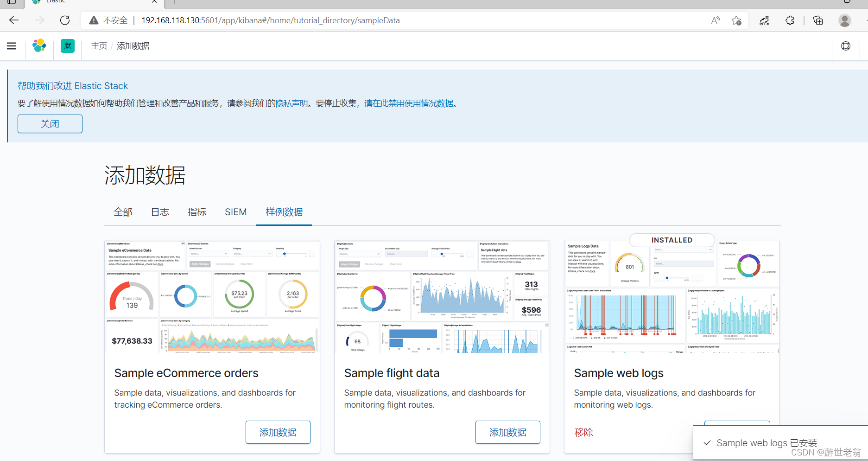Image resolution: width=868 pixels, height=461 pixels.
Task: Open the browser profile avatar
Action: pyautogui.click(x=845, y=20)
